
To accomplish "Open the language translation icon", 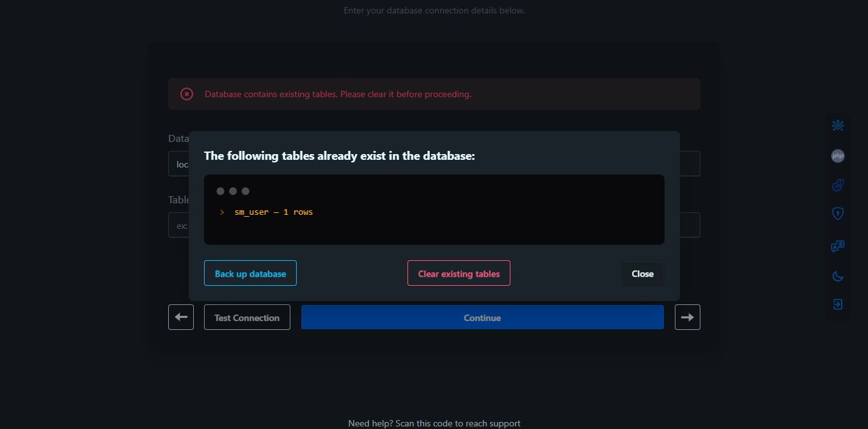I will pos(837,247).
